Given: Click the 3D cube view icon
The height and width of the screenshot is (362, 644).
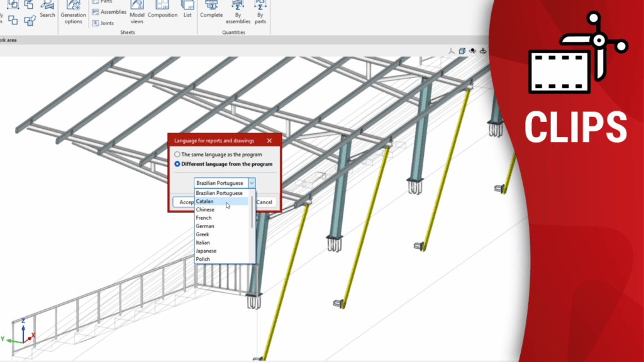Looking at the screenshot, I should tap(462, 52).
